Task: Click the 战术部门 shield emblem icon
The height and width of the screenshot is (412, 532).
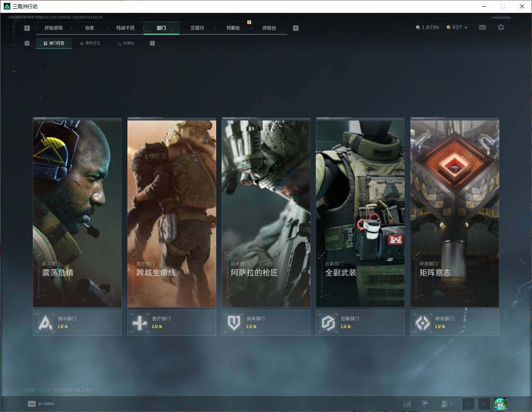Action: [x=234, y=323]
